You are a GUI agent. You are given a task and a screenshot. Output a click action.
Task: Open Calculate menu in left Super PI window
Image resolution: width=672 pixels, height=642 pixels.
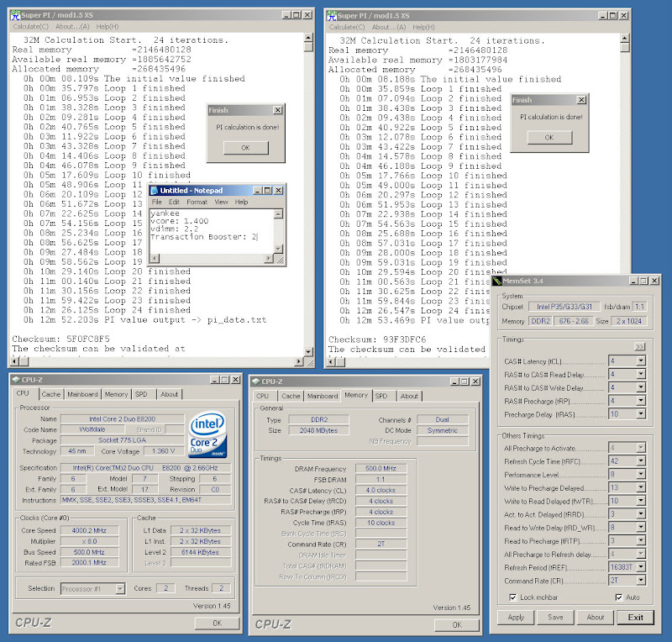tap(30, 27)
